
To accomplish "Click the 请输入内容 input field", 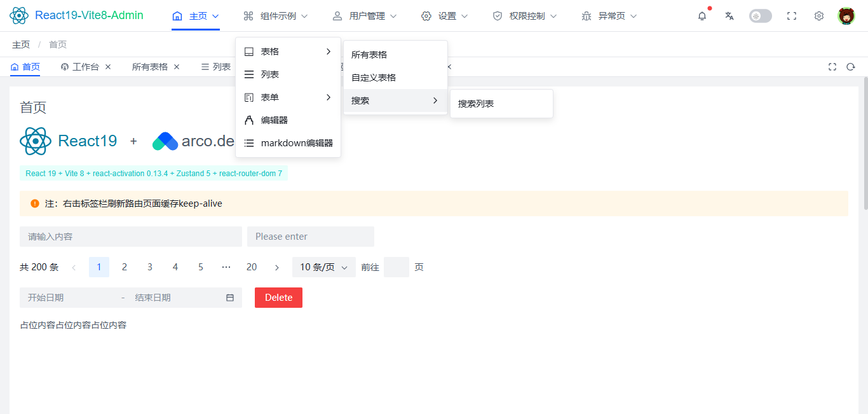I will point(131,237).
